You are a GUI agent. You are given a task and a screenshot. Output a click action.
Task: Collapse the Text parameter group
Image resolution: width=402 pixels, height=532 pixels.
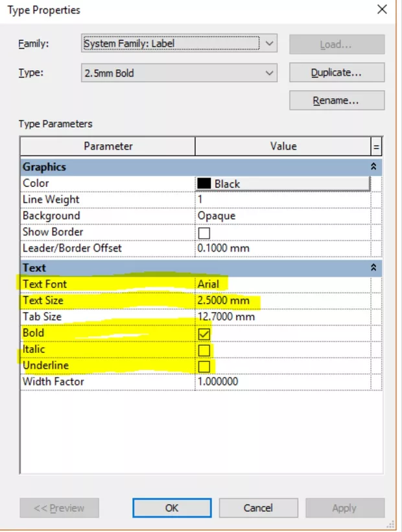(373, 268)
